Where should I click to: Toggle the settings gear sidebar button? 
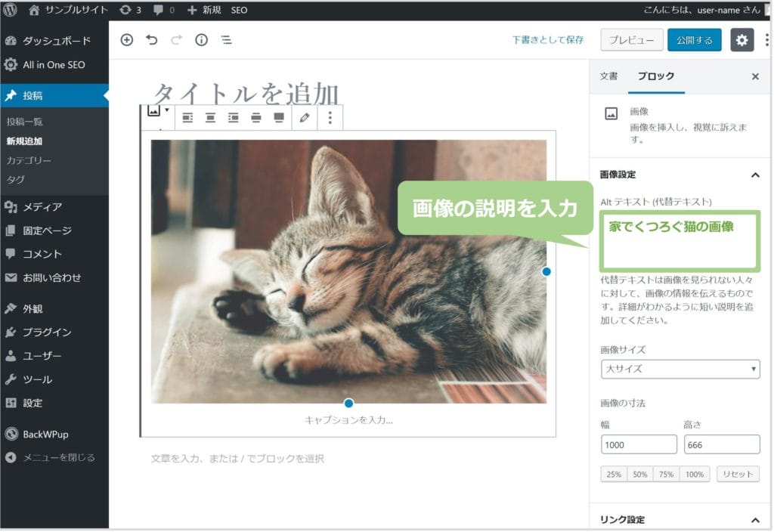coord(741,40)
